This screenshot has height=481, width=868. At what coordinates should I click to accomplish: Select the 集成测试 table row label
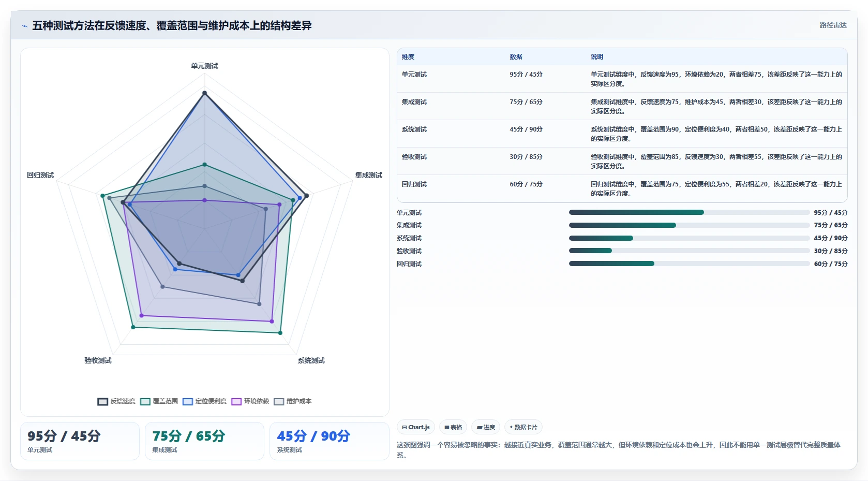coord(414,102)
